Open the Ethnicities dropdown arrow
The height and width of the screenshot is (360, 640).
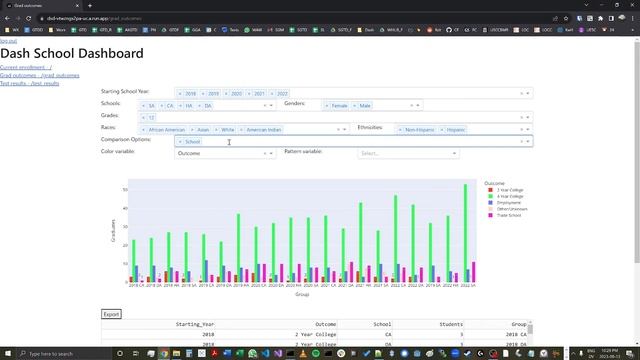point(528,130)
